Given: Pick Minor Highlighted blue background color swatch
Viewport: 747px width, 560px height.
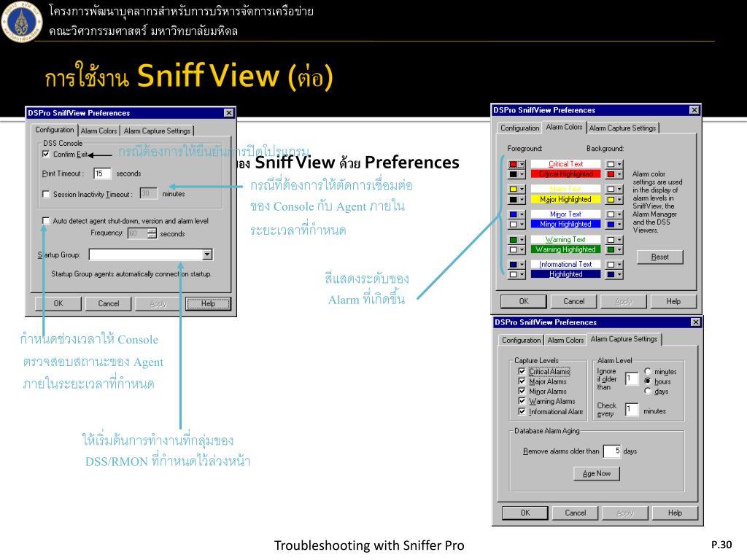Looking at the screenshot, I should click(611, 225).
